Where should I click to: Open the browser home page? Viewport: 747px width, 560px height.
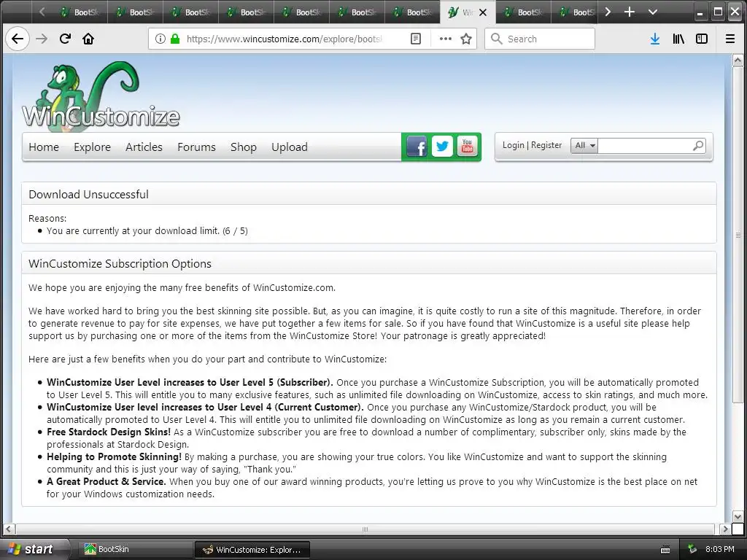pyautogui.click(x=88, y=39)
